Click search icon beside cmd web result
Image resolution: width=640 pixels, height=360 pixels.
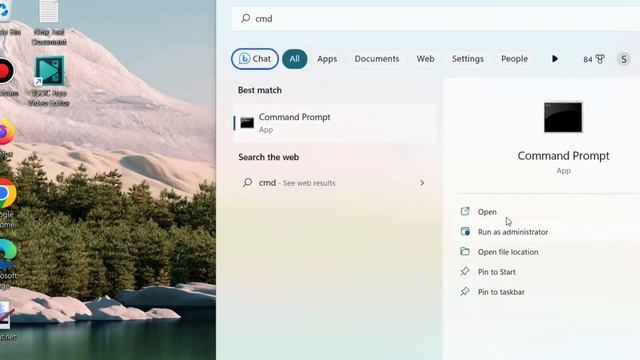247,182
